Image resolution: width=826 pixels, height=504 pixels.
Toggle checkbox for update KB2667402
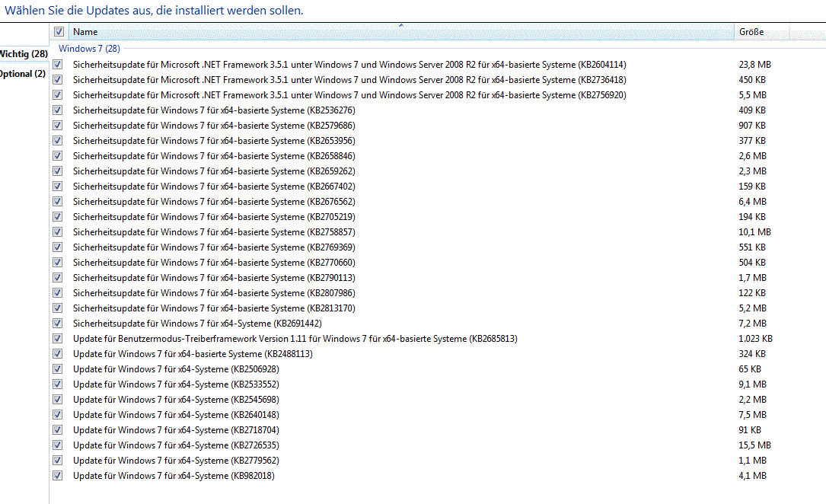click(58, 187)
